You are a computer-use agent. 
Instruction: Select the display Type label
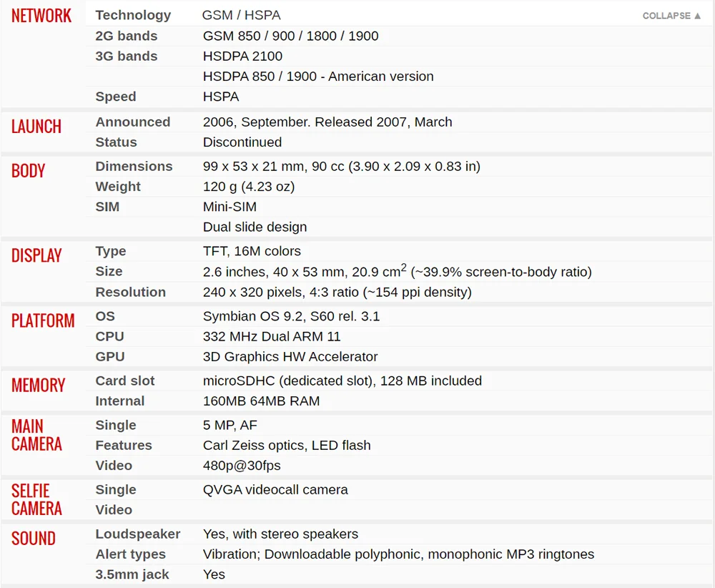pos(111,251)
